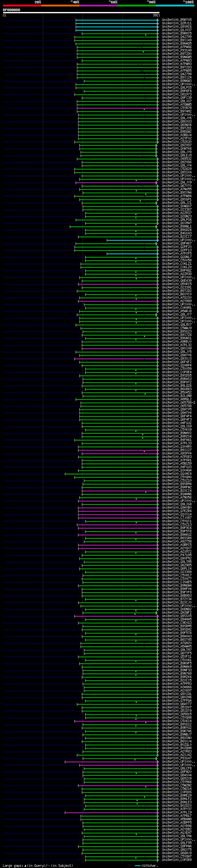
Task: Select the white BP080088 query bar
Action: pyautogui.click(x=81, y=12)
